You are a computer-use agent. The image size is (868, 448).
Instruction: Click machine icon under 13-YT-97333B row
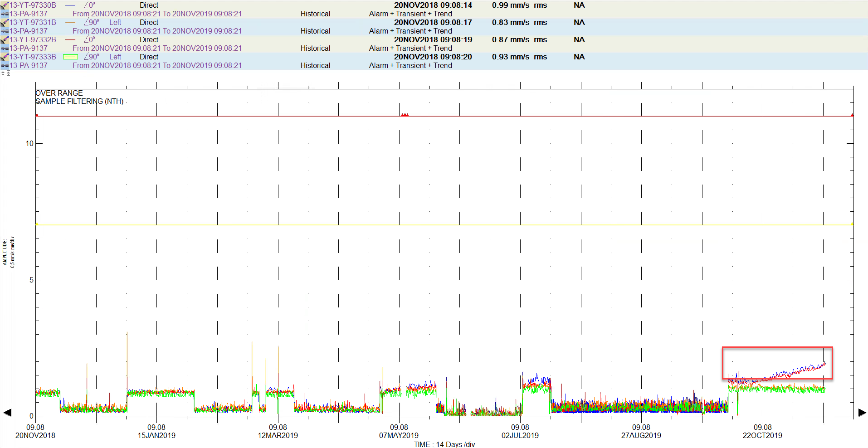[5, 66]
